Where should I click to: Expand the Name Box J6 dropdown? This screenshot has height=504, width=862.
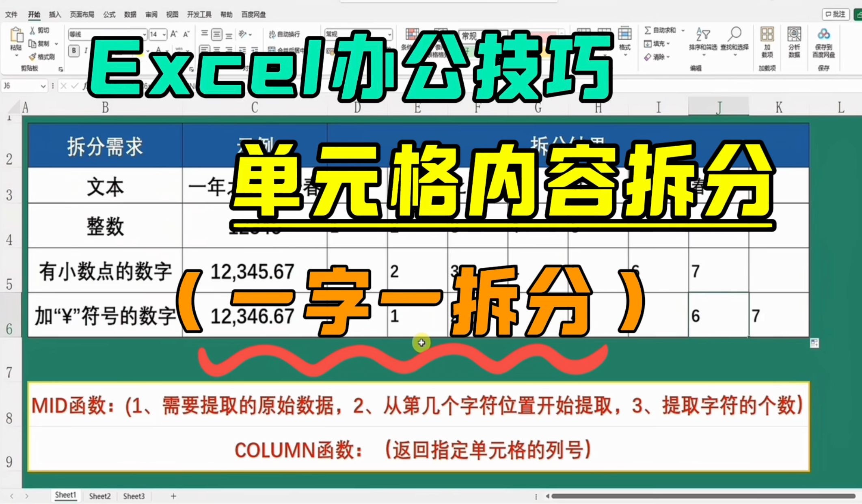pos(43,86)
